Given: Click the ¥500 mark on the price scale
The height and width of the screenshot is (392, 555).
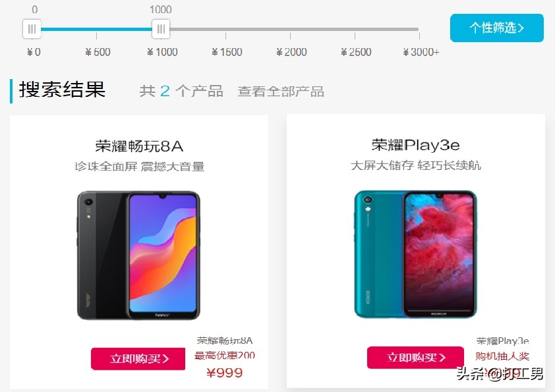Looking at the screenshot, I should point(98,52).
